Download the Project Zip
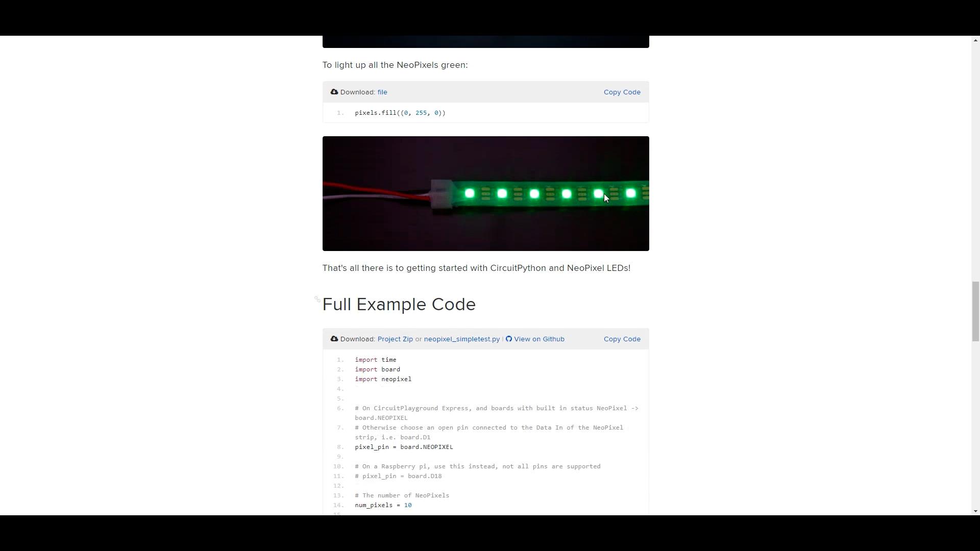The height and width of the screenshot is (551, 980). [x=395, y=339]
